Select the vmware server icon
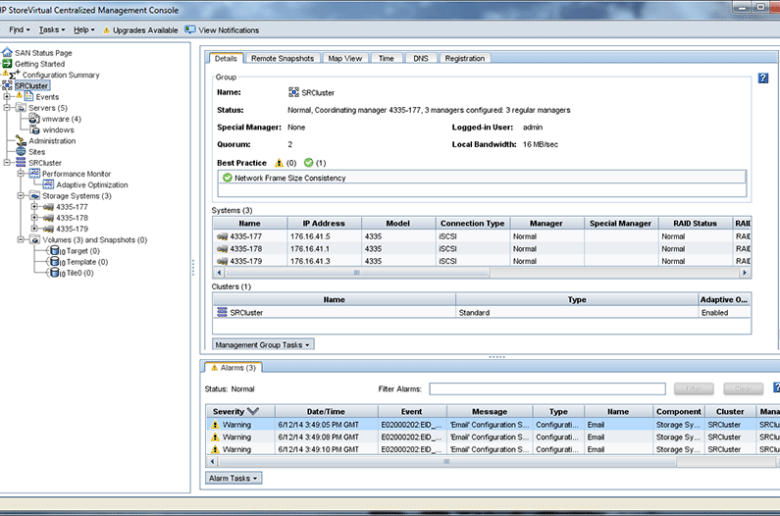The image size is (780, 516). coord(34,119)
